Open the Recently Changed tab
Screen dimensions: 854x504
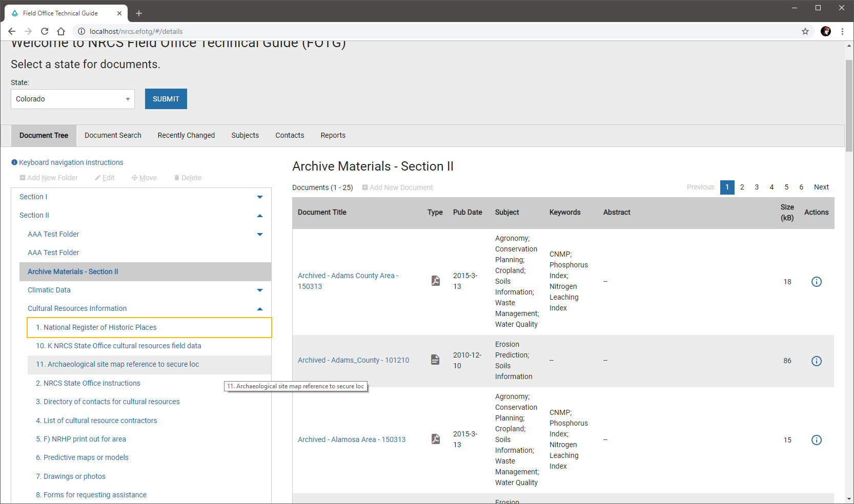[x=186, y=135]
